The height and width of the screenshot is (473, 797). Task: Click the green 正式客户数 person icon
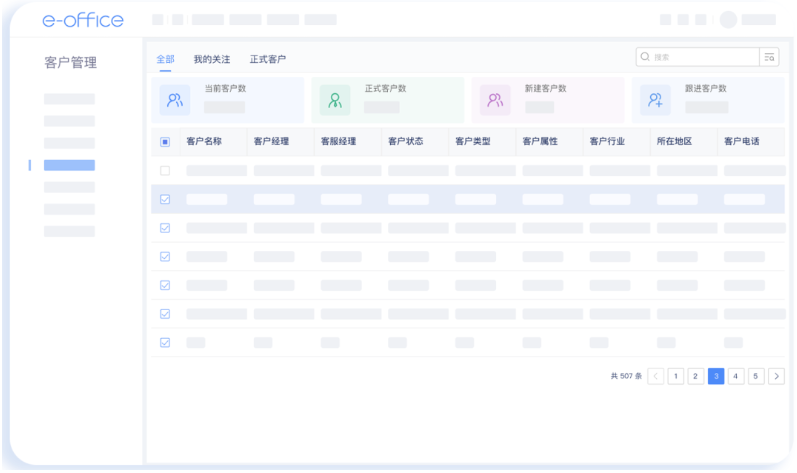335,99
